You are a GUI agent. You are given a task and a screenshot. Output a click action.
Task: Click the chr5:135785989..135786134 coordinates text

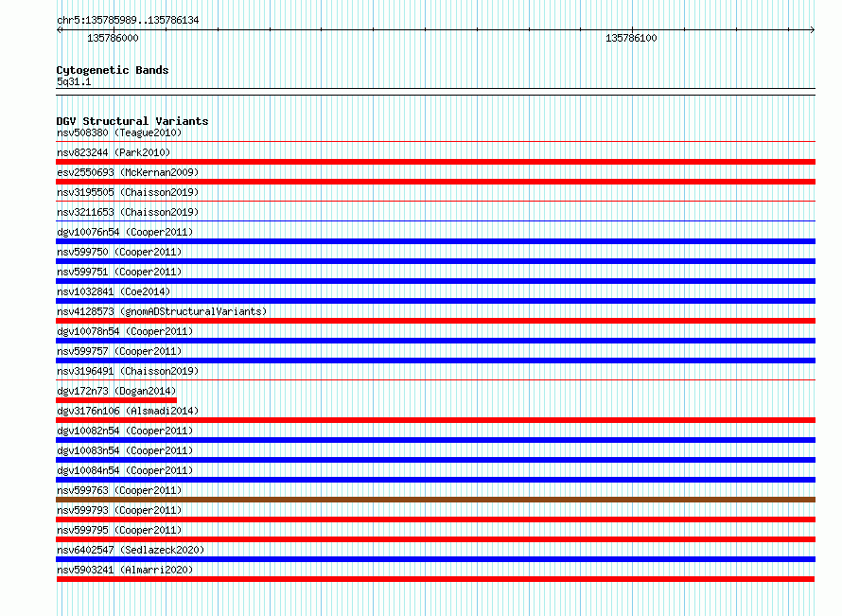(x=128, y=21)
